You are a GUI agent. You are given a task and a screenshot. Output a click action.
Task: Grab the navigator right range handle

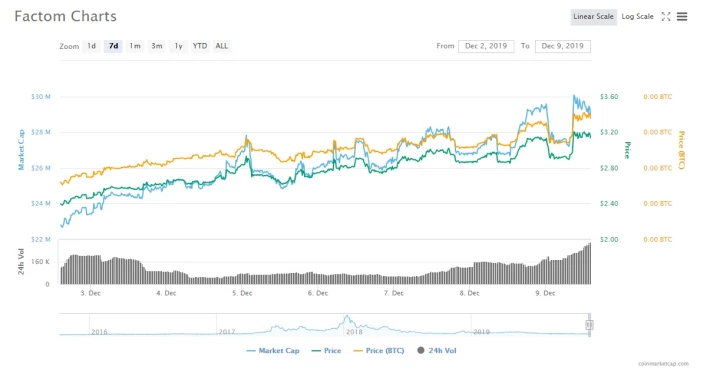pos(589,325)
